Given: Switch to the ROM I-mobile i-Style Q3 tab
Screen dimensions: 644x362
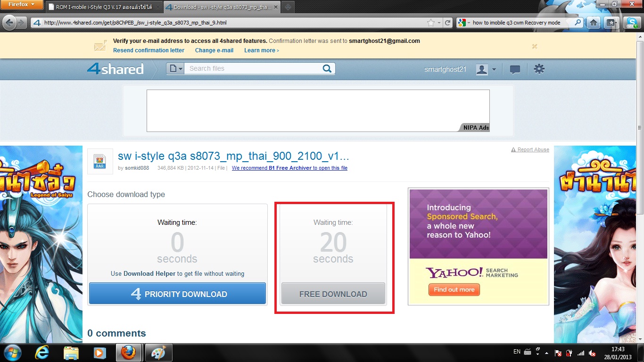Looking at the screenshot, I should pyautogui.click(x=104, y=7).
